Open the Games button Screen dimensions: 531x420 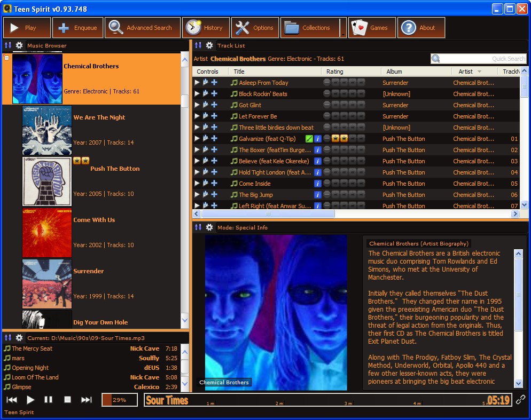[x=372, y=28]
